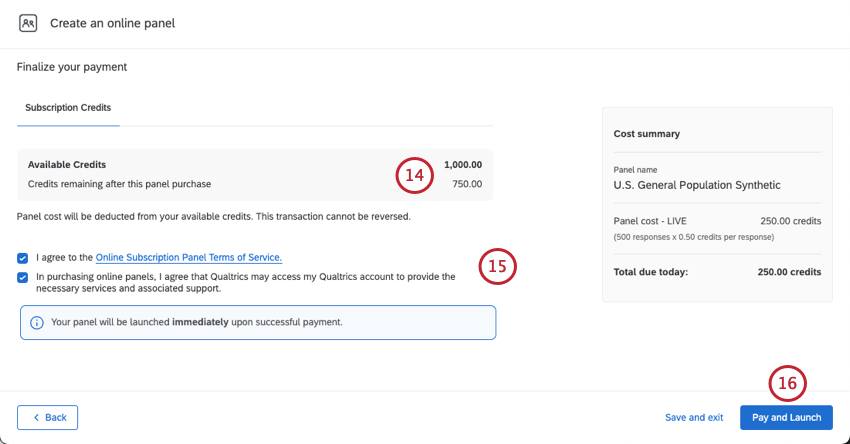
Task: Click the step 16 numbered marker
Action: point(787,384)
